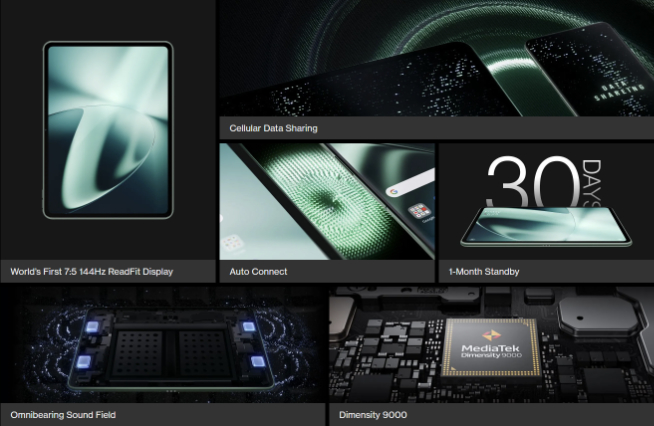This screenshot has width=654, height=426.
Task: Click the Dimensity 9000 caption text
Action: (x=373, y=414)
